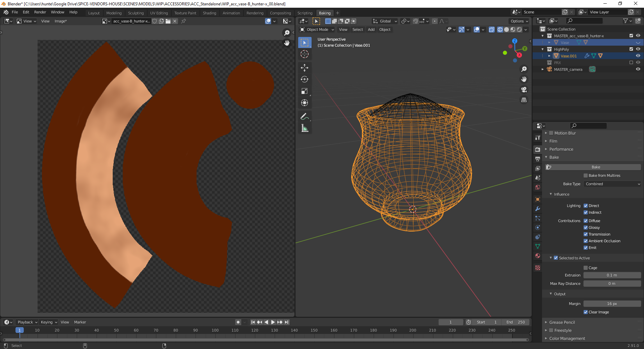Select the Rotate tool

pyautogui.click(x=304, y=80)
